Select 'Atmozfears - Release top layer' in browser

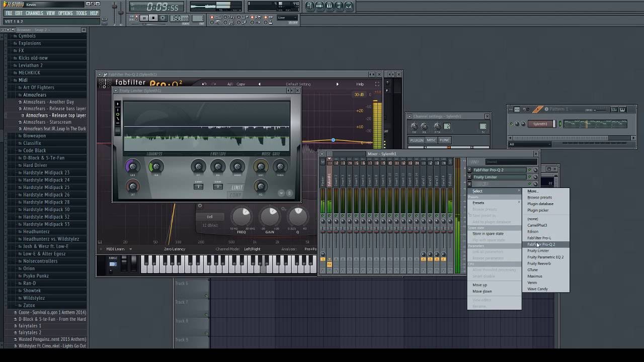click(x=56, y=115)
